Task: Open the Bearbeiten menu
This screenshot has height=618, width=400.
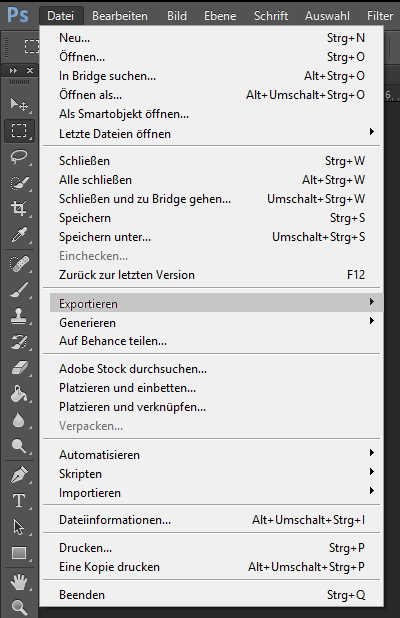Action: (x=120, y=16)
